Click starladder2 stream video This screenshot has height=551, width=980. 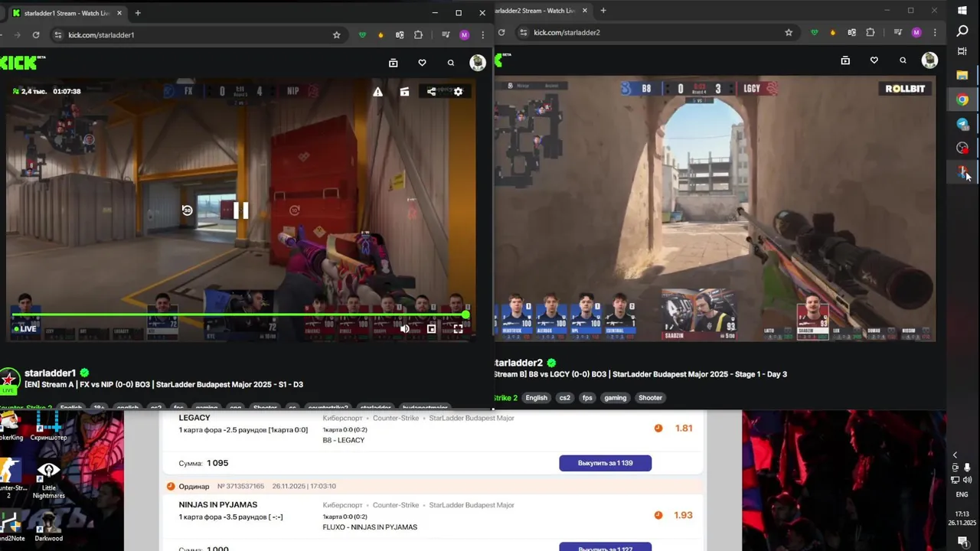click(715, 208)
